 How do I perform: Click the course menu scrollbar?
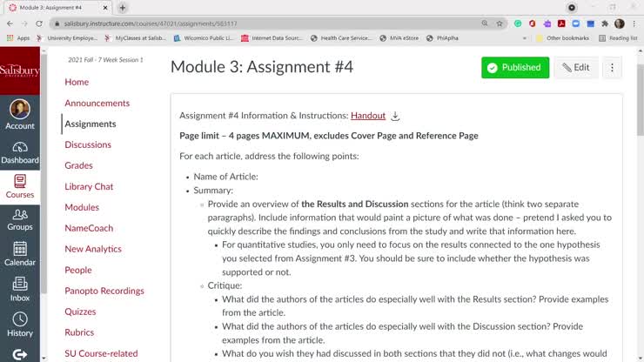(x=44, y=173)
